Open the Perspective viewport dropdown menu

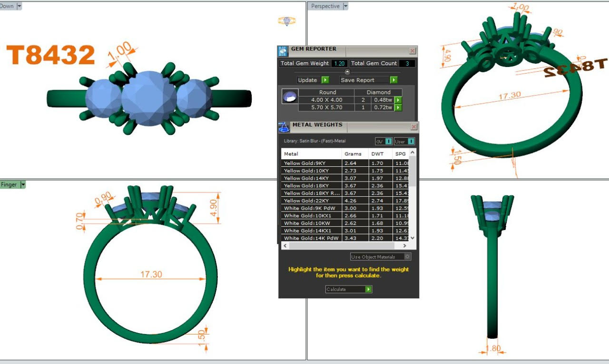(345, 6)
